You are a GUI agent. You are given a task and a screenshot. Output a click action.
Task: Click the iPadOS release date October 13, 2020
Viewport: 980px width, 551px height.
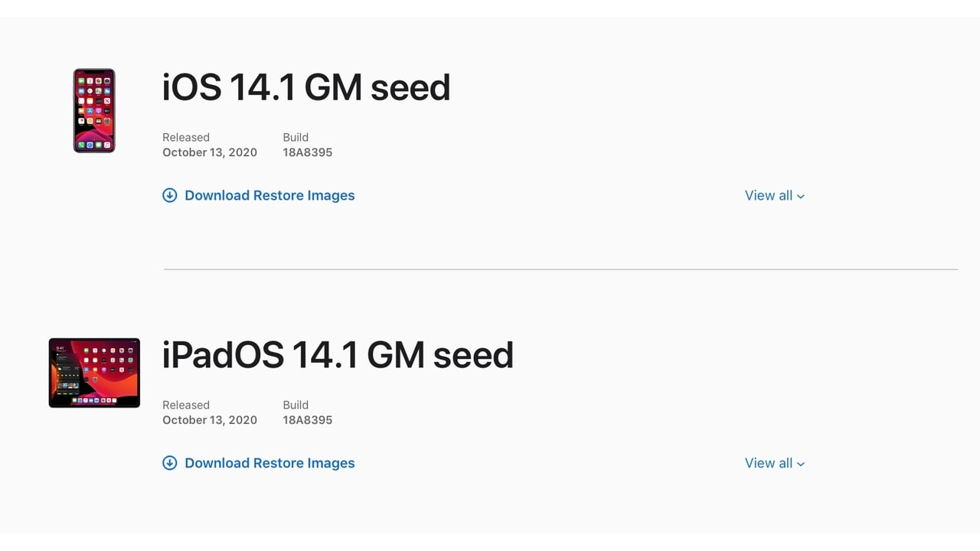tap(210, 420)
